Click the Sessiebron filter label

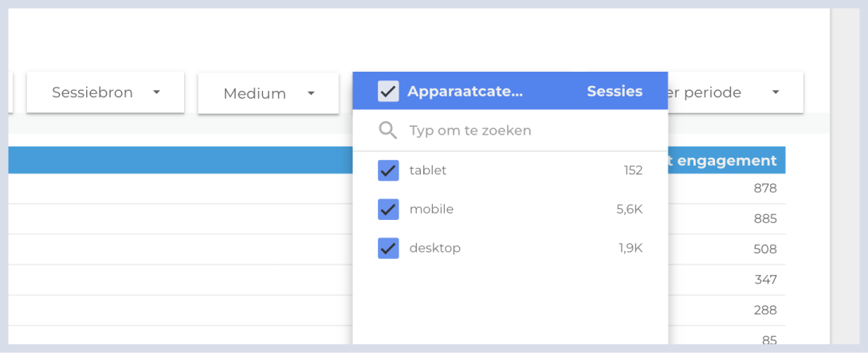pos(92,92)
